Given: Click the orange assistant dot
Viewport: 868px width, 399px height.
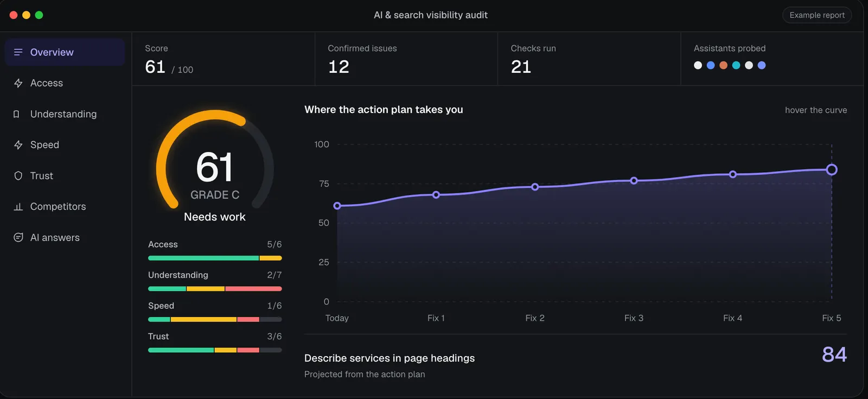Looking at the screenshot, I should tap(723, 65).
